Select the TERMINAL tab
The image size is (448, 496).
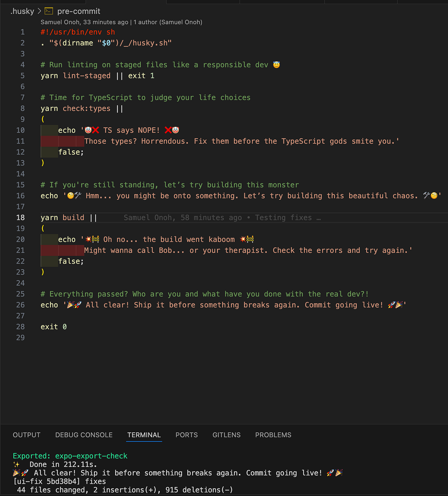144,435
